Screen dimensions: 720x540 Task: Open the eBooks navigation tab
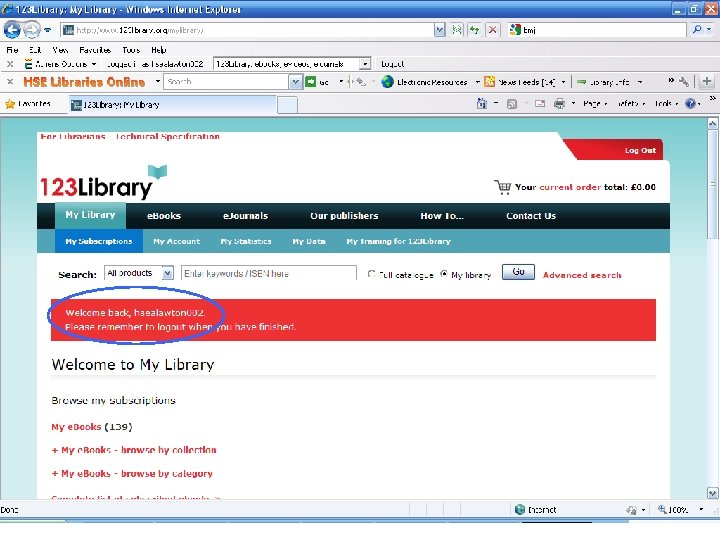[x=164, y=216]
